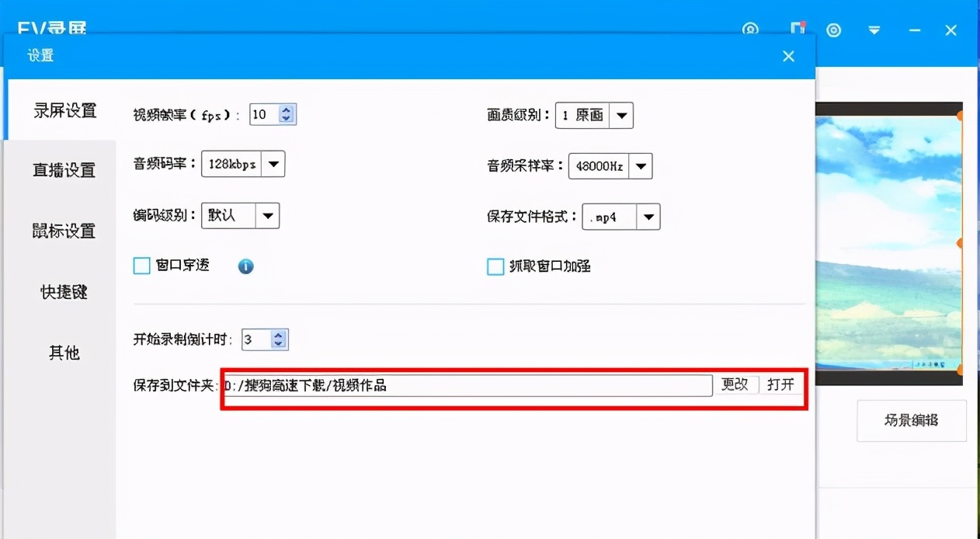Click the notification icon with red badge
980x539 pixels.
coord(798,29)
